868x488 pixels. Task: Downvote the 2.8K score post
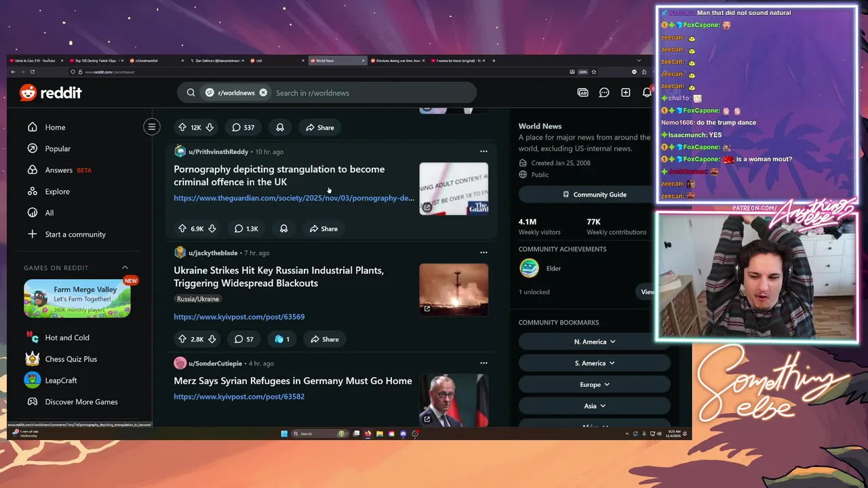(212, 339)
